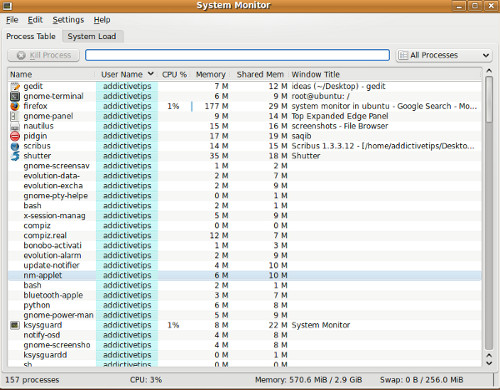This screenshot has width=500, height=390.
Task: Click the scribus process icon
Action: [x=15, y=146]
